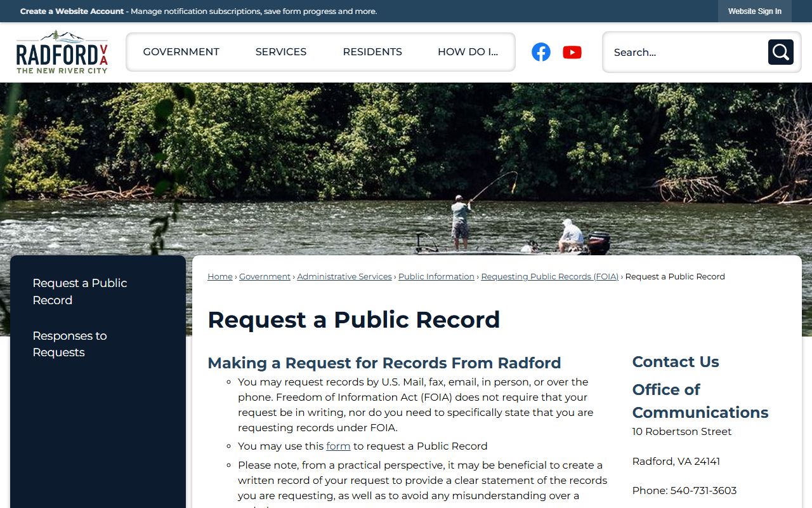Click the Contact Us heading
Viewport: 812px width, 508px height.
676,362
